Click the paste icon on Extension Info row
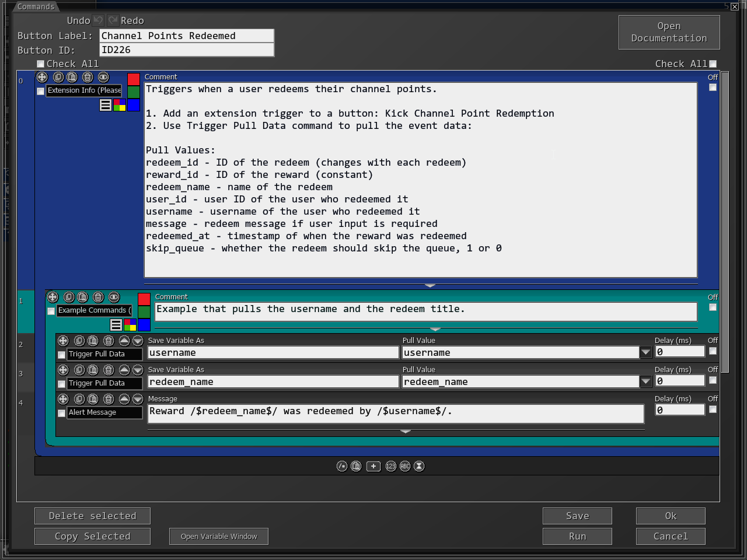Screen dimensions: 747x560 coord(72,77)
